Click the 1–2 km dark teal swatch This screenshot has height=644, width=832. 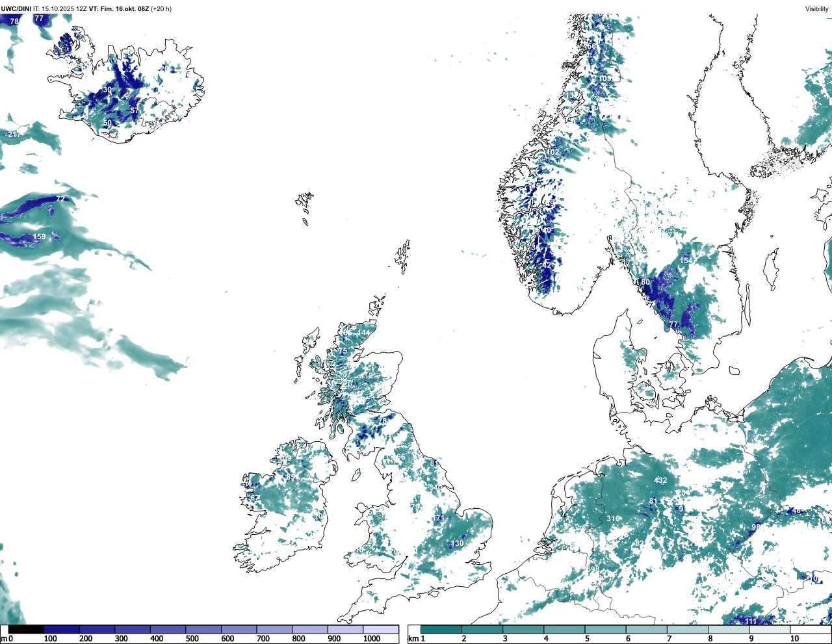pos(441,629)
